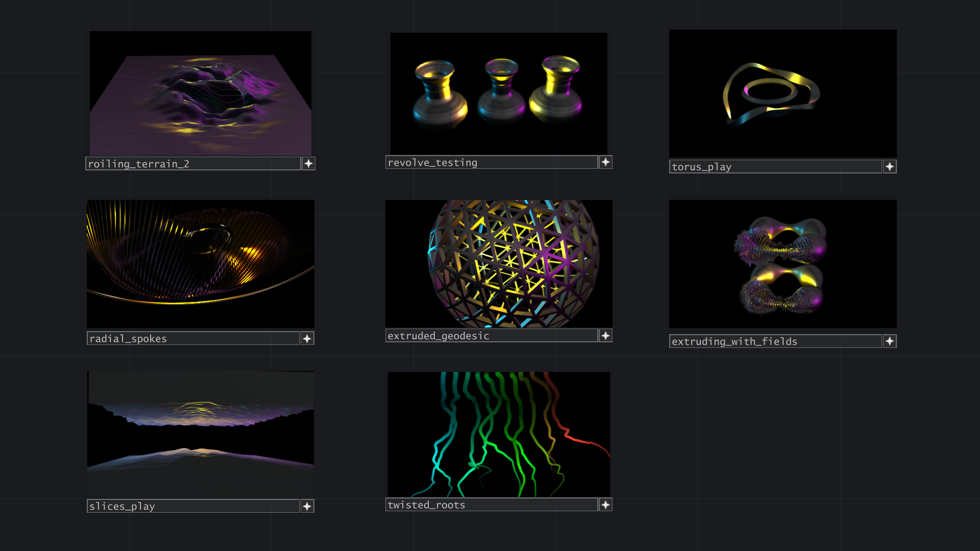Click the torus_play name field
This screenshot has width=980, height=551.
pos(775,167)
